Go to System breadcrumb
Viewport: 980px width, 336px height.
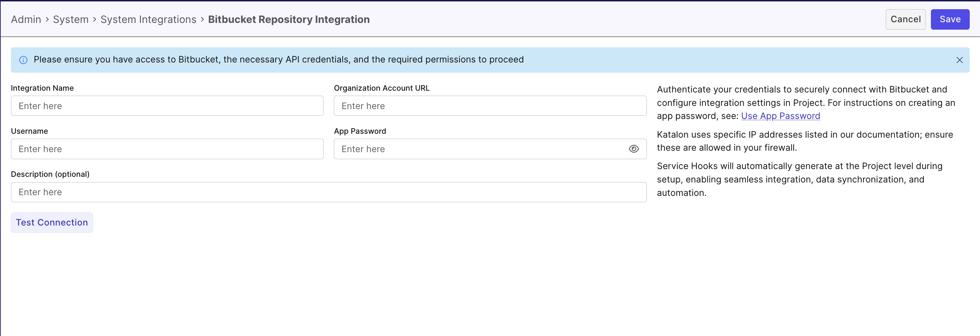[71, 19]
